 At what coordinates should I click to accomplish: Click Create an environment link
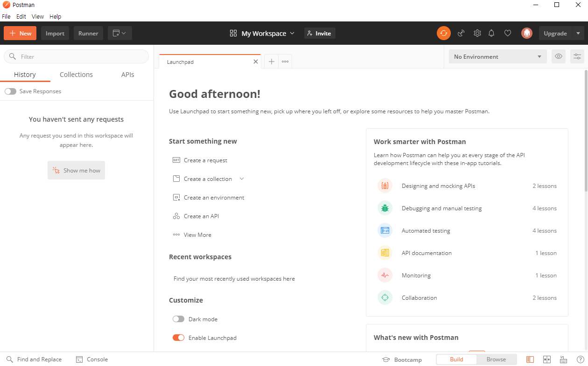(x=214, y=197)
